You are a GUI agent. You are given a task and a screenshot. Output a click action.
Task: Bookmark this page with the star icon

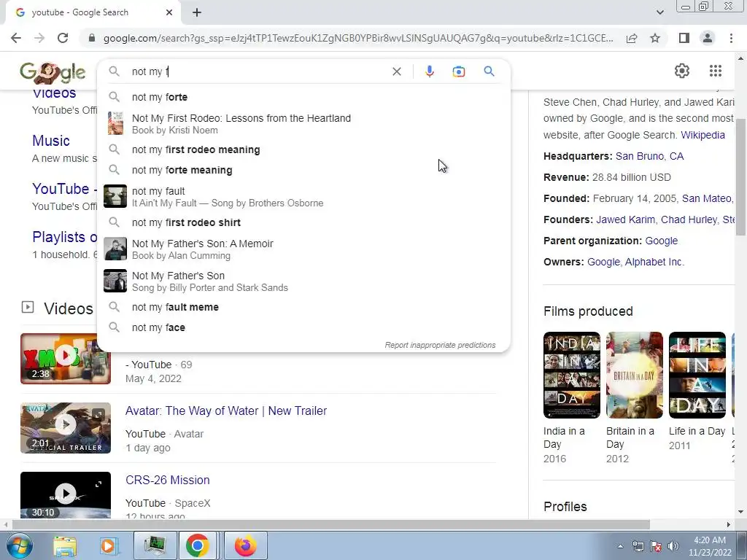click(x=655, y=38)
